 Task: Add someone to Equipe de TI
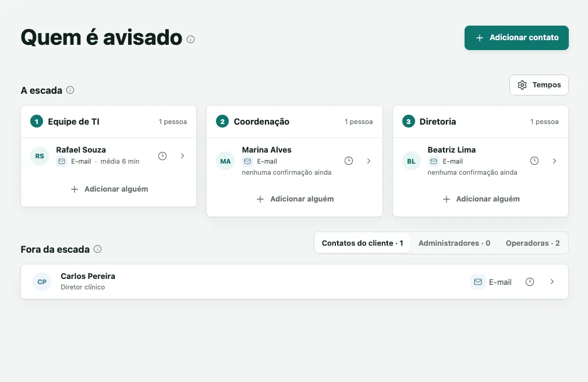(109, 189)
